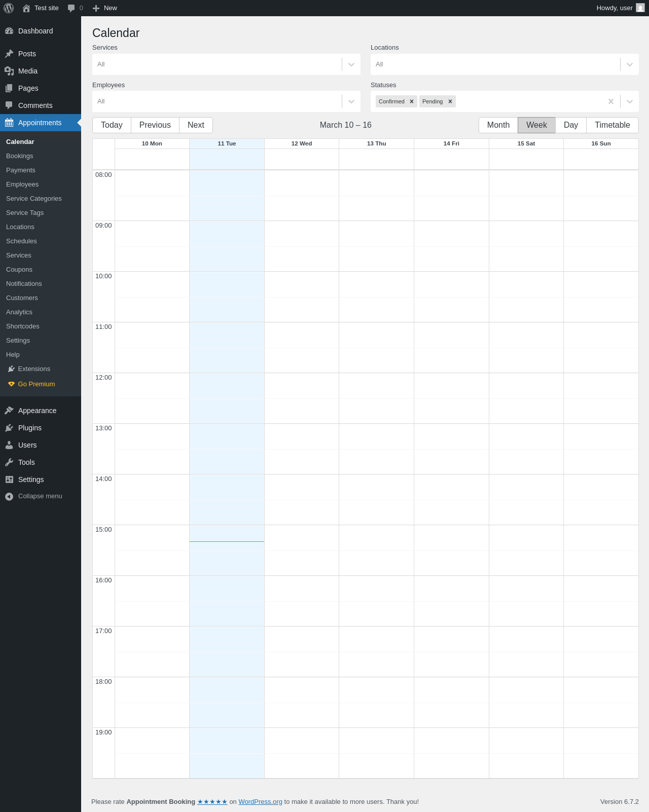Screen dimensions: 649x812
Task: Click the Appearance paintbrush icon
Action: tap(9, 411)
